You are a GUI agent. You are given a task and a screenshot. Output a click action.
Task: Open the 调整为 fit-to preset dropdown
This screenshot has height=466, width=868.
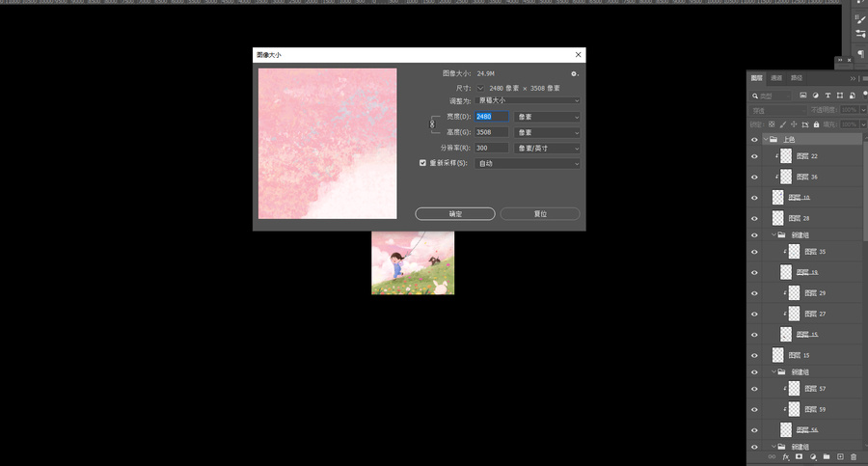pos(528,101)
